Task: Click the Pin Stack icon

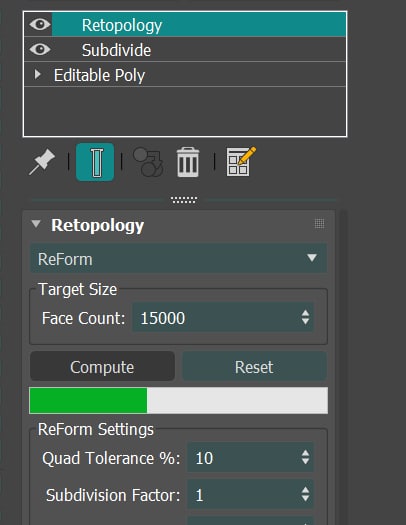Action: coord(42,162)
